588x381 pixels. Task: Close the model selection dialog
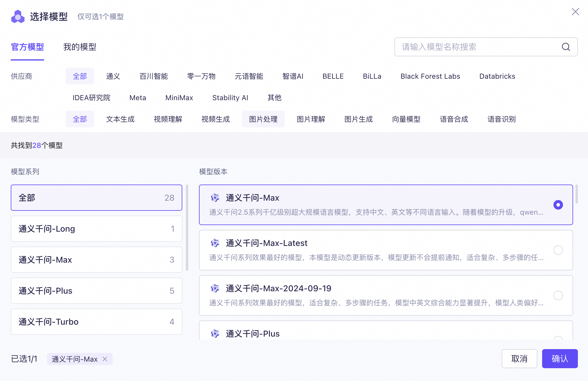pyautogui.click(x=575, y=12)
